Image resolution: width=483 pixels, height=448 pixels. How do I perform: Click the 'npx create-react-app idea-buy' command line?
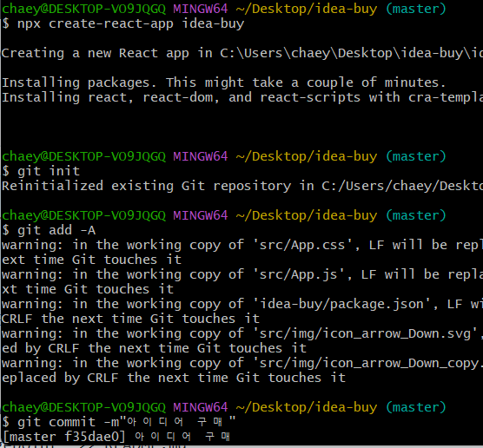click(123, 23)
